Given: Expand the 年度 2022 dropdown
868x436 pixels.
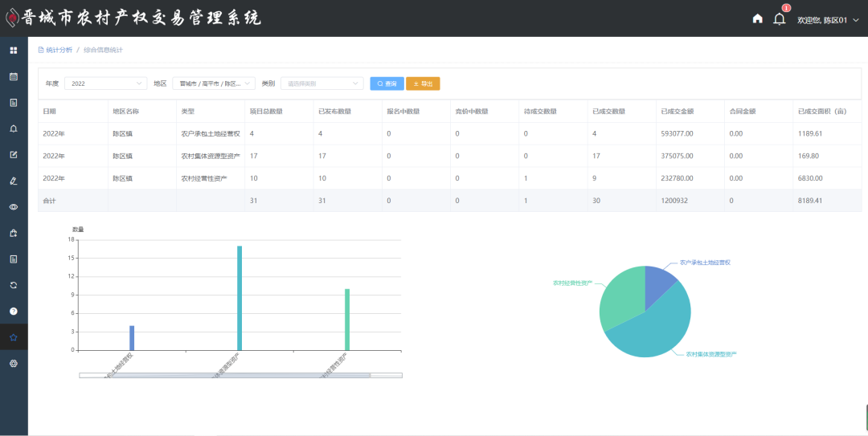Looking at the screenshot, I should click(105, 84).
